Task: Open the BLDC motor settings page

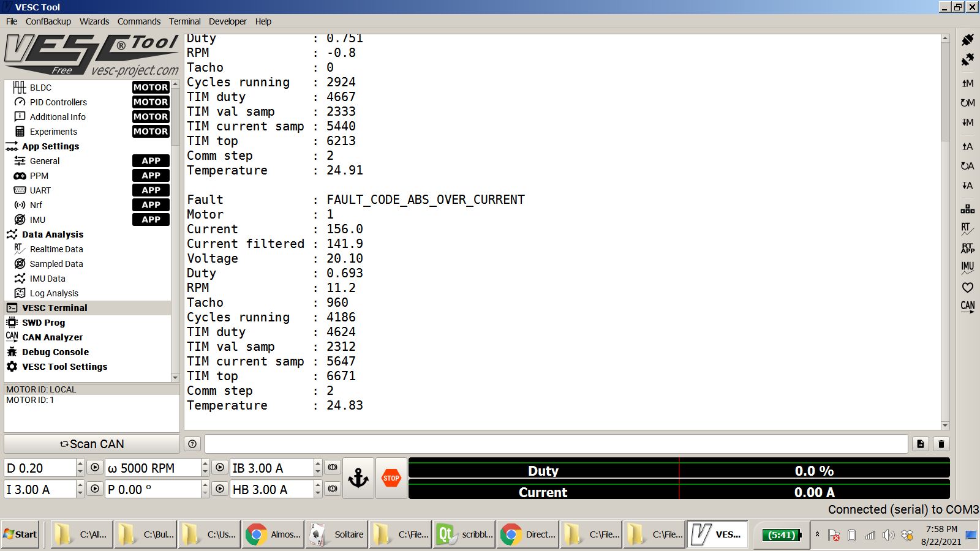Action: click(x=88, y=88)
